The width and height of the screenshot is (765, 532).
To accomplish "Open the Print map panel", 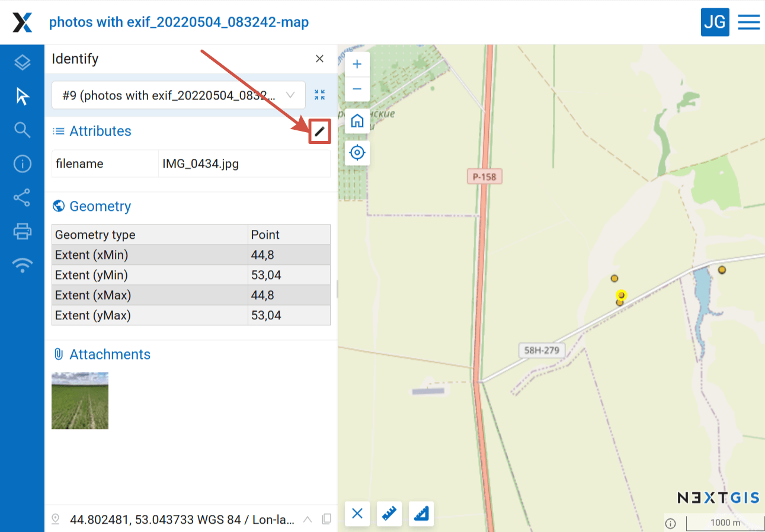I will tap(22, 231).
